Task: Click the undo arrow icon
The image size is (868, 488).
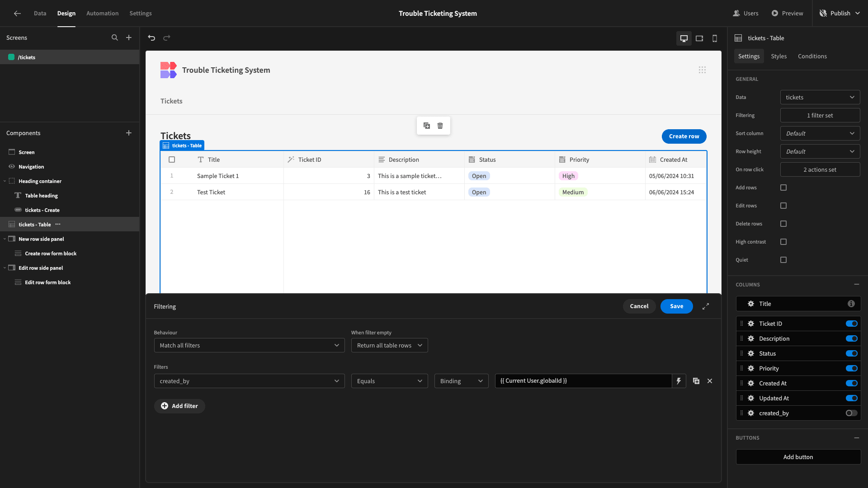Action: [151, 38]
